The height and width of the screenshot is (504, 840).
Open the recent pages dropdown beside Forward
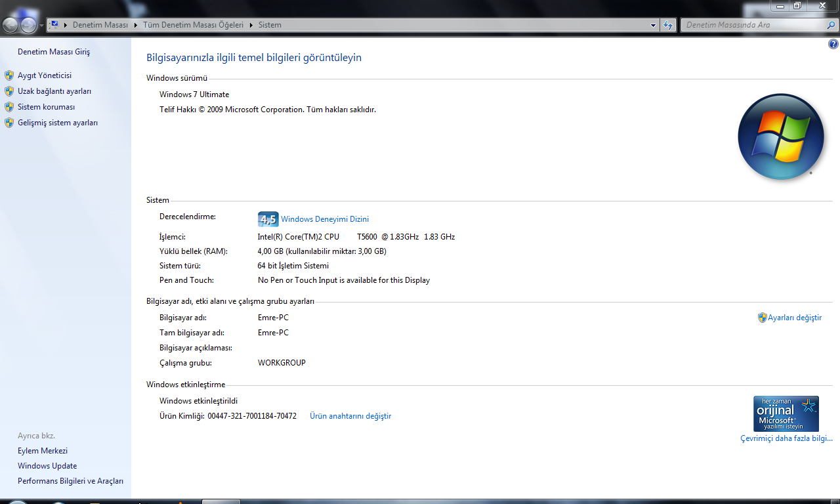41,26
